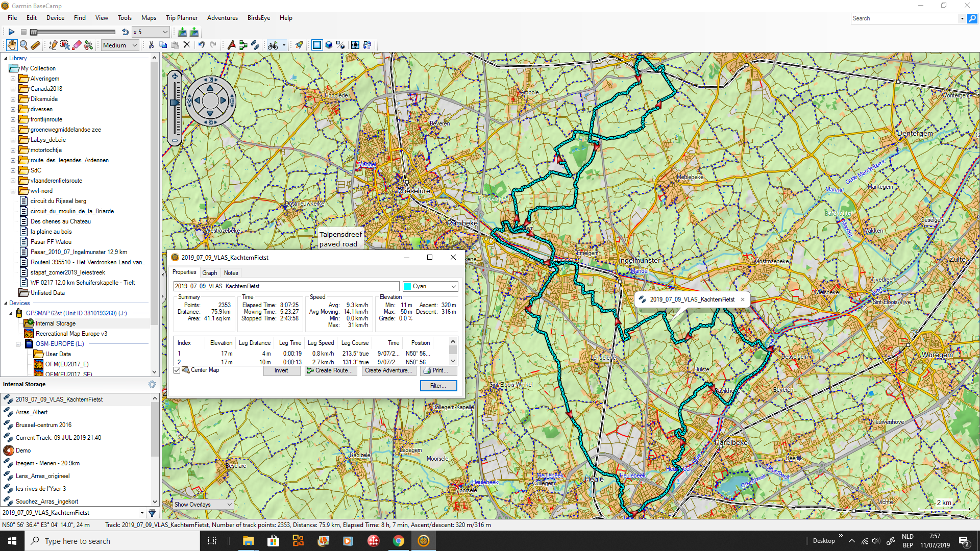This screenshot has height=551, width=980.
Task: Open the Maps menu
Action: [149, 18]
